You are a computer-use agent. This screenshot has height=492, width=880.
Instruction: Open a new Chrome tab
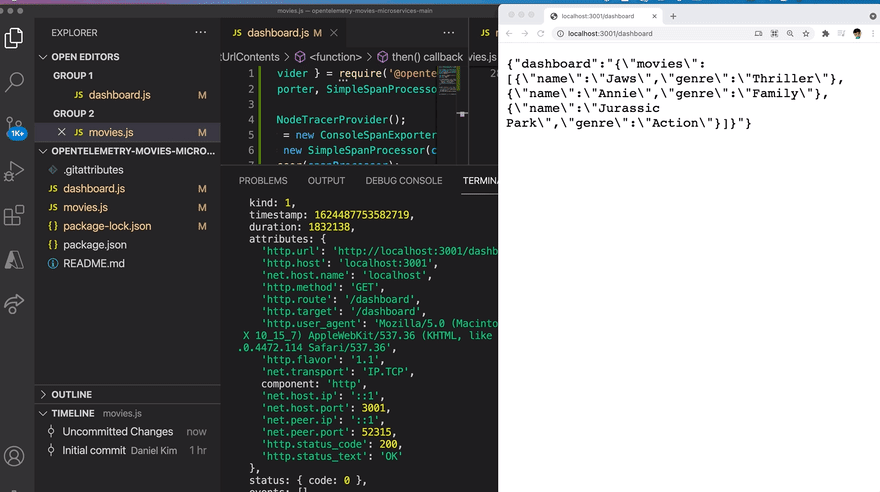673,16
